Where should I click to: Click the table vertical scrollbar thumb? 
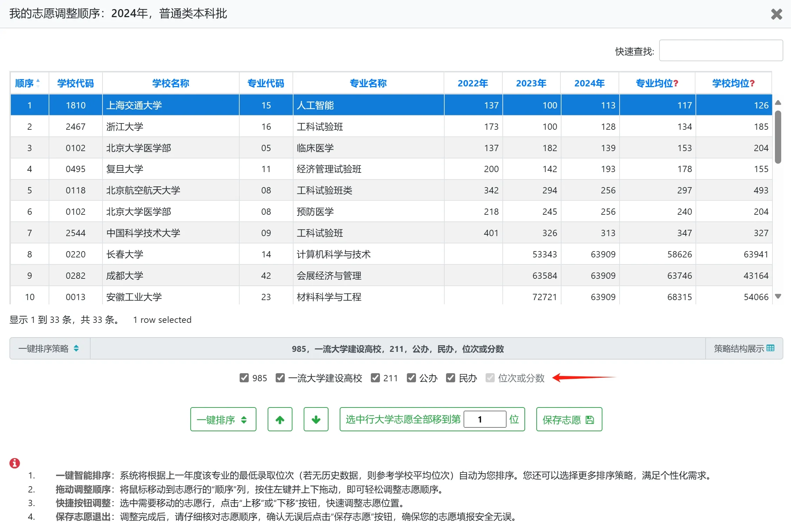[x=778, y=137]
